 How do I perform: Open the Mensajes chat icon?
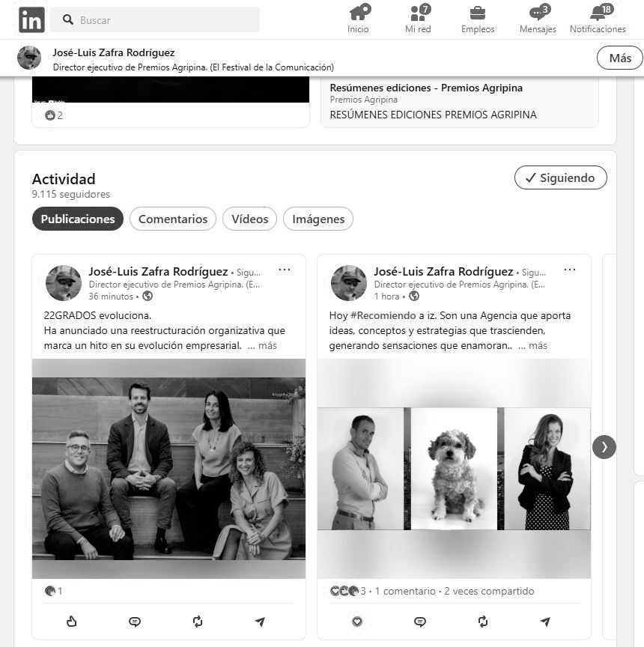point(538,13)
